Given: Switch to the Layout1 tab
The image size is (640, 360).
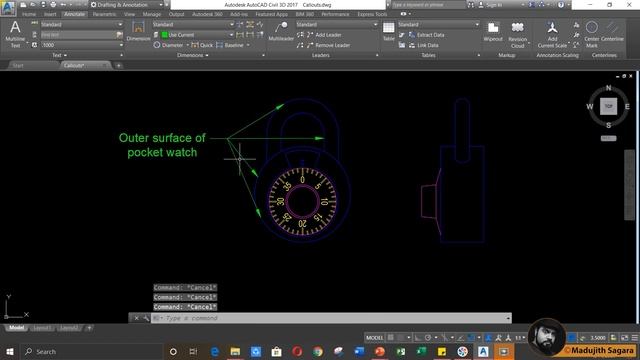Looking at the screenshot, I should 42,328.
